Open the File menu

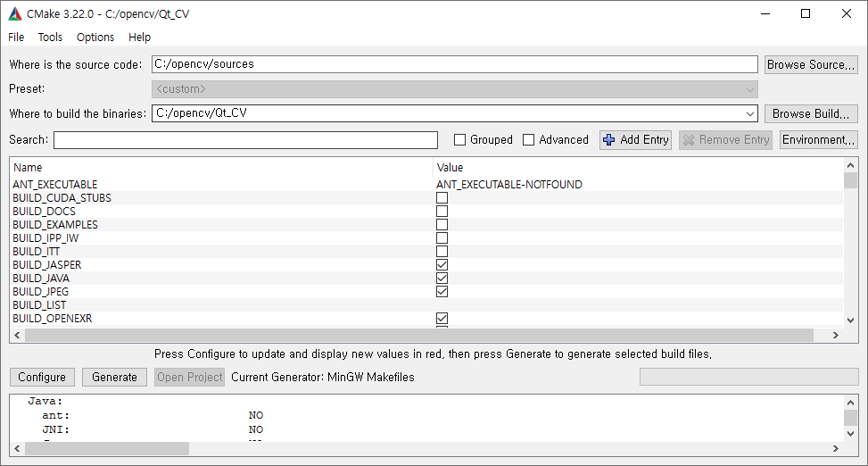coord(16,37)
